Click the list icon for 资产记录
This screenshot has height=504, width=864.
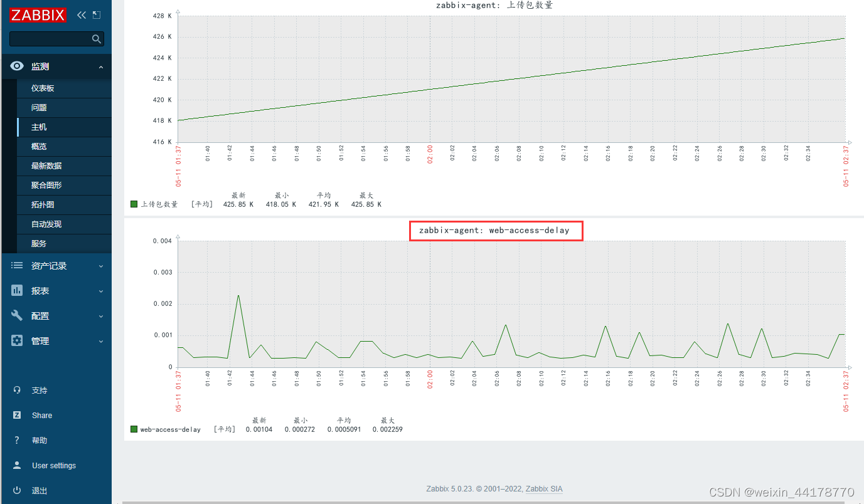coord(17,266)
